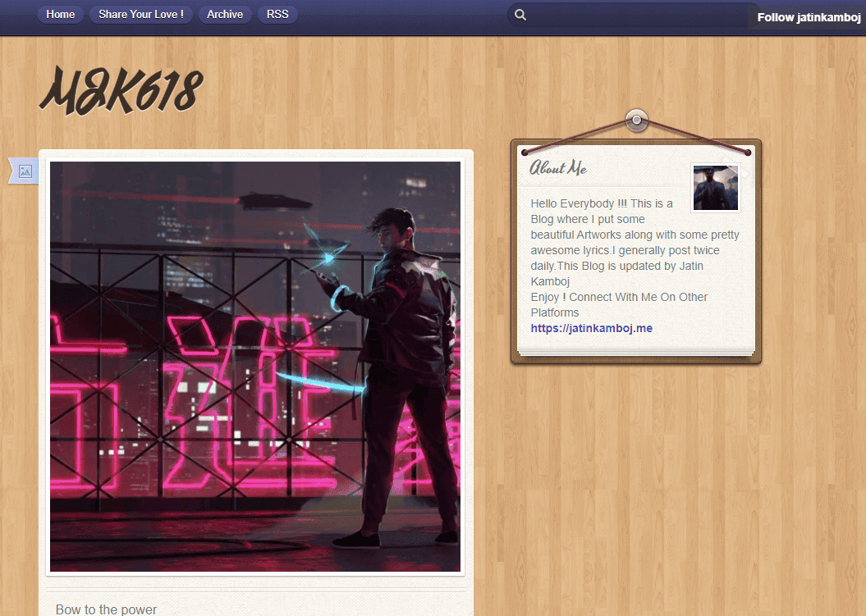The width and height of the screenshot is (866, 616).
Task: Click the right rope pin on the board
Action: (x=746, y=150)
